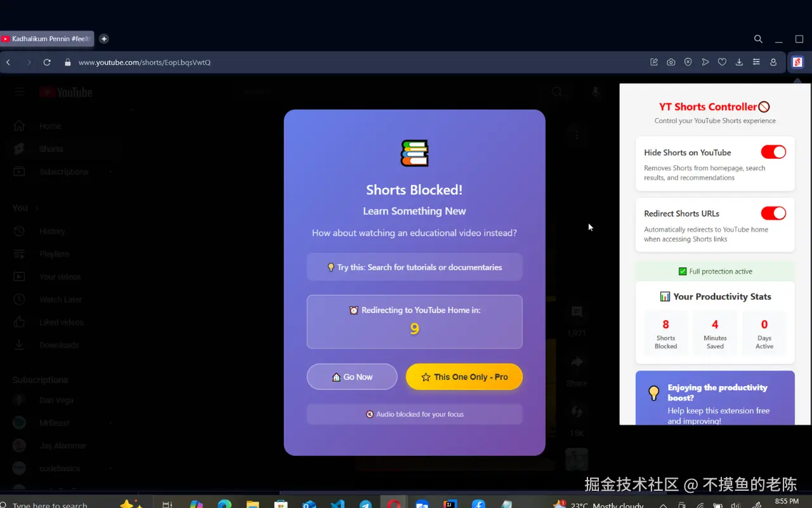Toggle Redirect Shorts URLs switch

[773, 213]
